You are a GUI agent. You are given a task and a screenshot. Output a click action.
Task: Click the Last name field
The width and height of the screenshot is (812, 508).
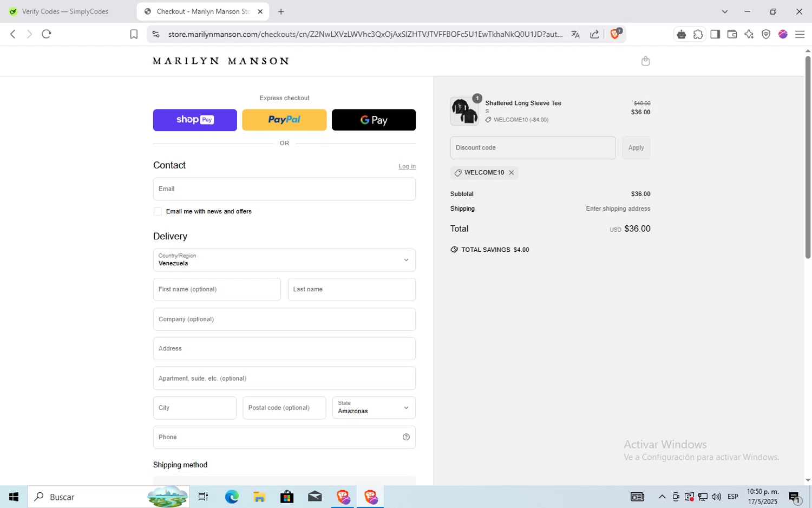coord(352,289)
